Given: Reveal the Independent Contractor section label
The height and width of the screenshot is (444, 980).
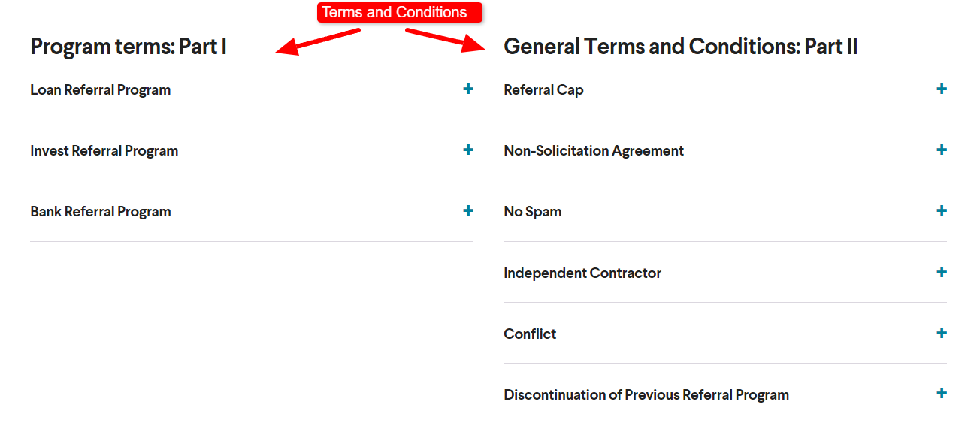Looking at the screenshot, I should pos(582,273).
